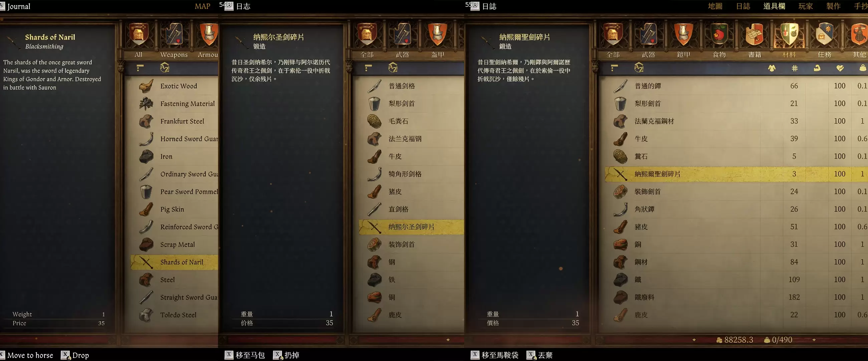The height and width of the screenshot is (361, 868).
Task: Open the MAP tab in English panel
Action: 203,6
